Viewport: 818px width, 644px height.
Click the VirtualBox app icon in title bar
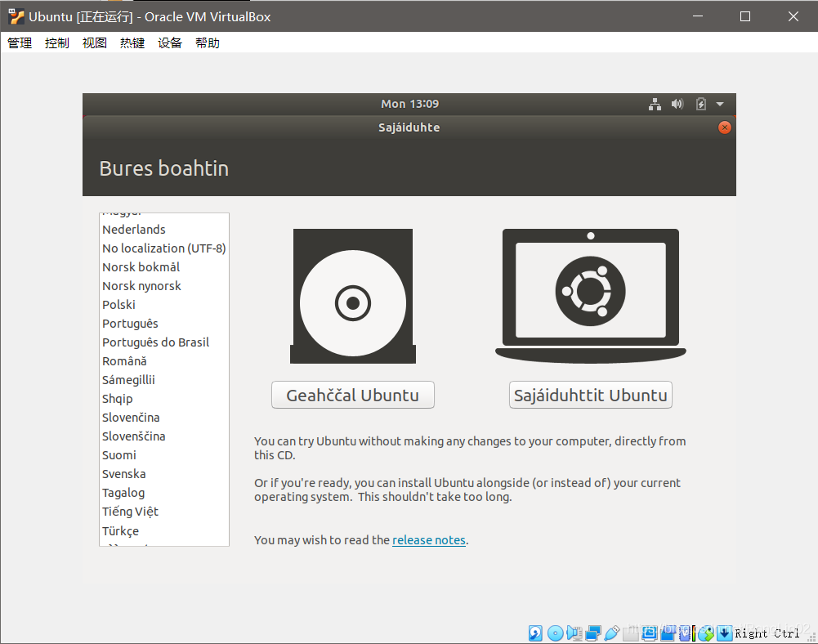[16, 16]
